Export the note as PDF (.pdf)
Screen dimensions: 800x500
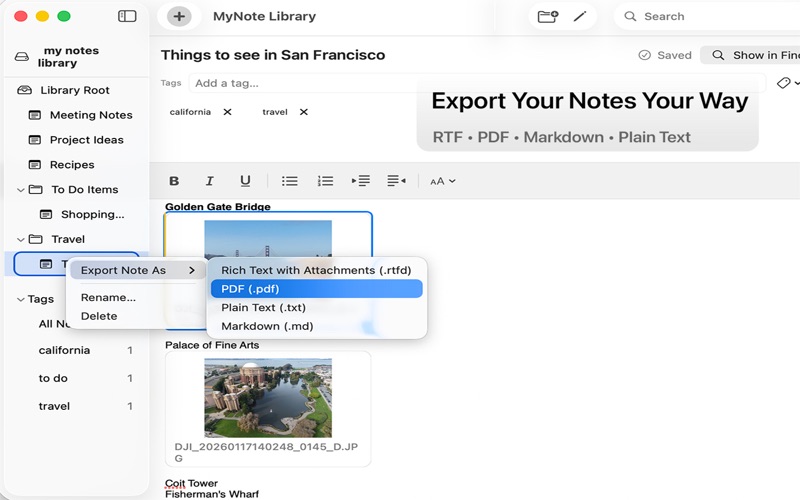[x=316, y=289]
